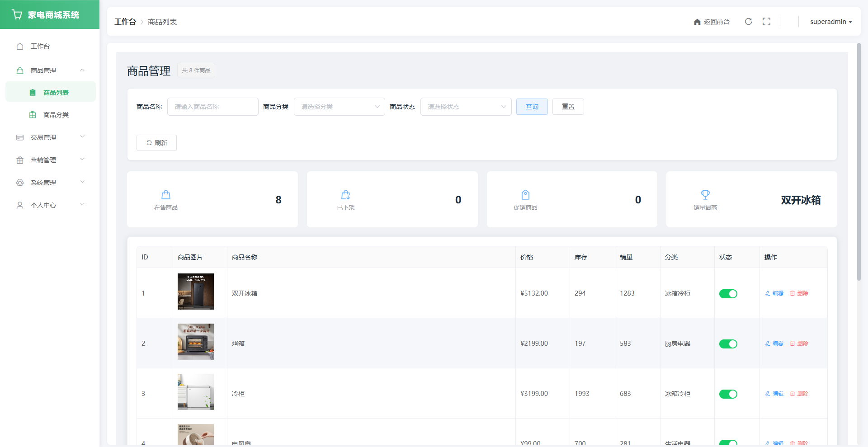The width and height of the screenshot is (868, 447).
Task: Toggle the status switch for 烤箱
Action: (x=728, y=344)
